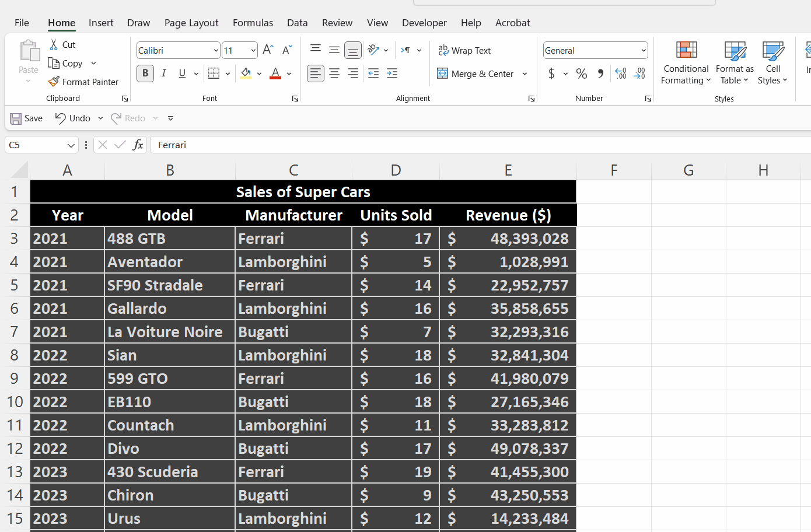
Task: Open the Developer tab
Action: pos(424,23)
